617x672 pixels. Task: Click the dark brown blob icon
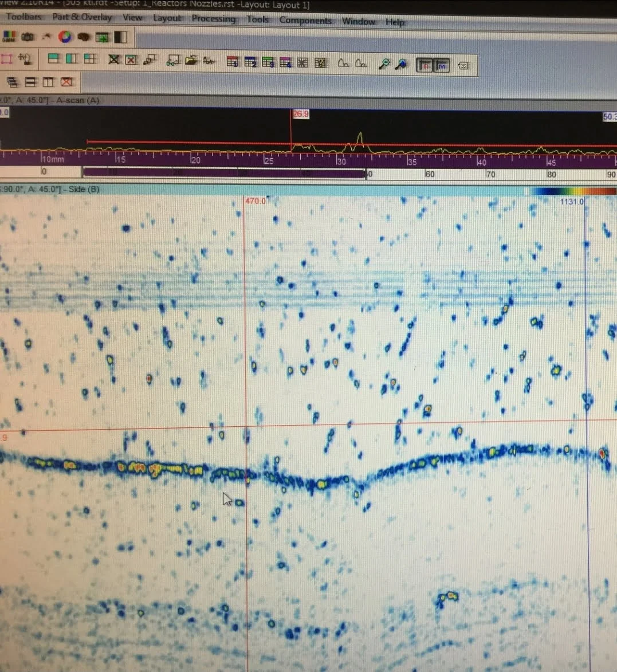point(84,37)
